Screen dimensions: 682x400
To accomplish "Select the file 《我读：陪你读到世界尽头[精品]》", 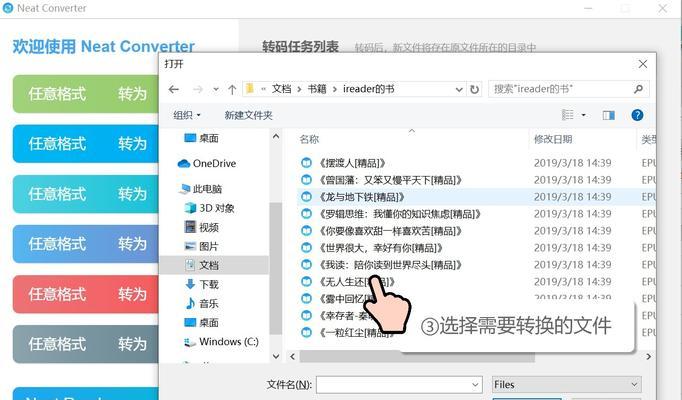I will (x=390, y=265).
